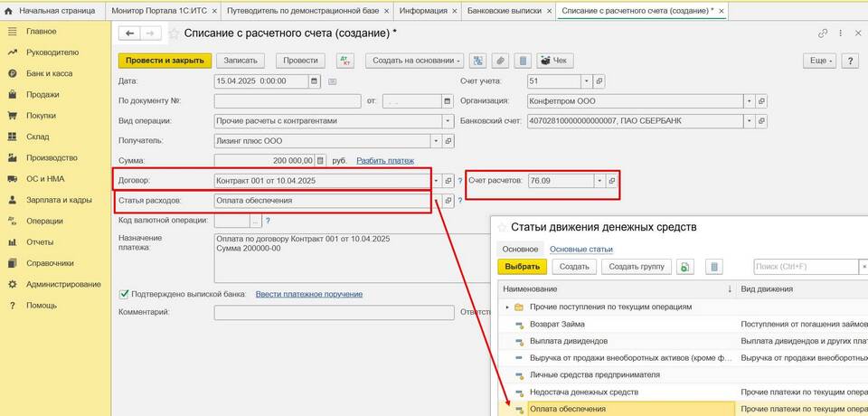Image resolution: width=868 pixels, height=416 pixels.
Task: Open the calendar picker next to Дата
Action: click(x=315, y=80)
